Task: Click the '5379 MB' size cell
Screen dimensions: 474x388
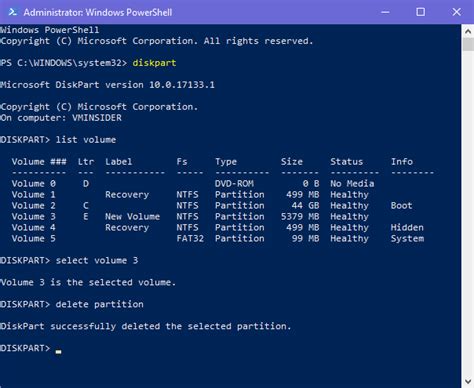Action: [300, 217]
